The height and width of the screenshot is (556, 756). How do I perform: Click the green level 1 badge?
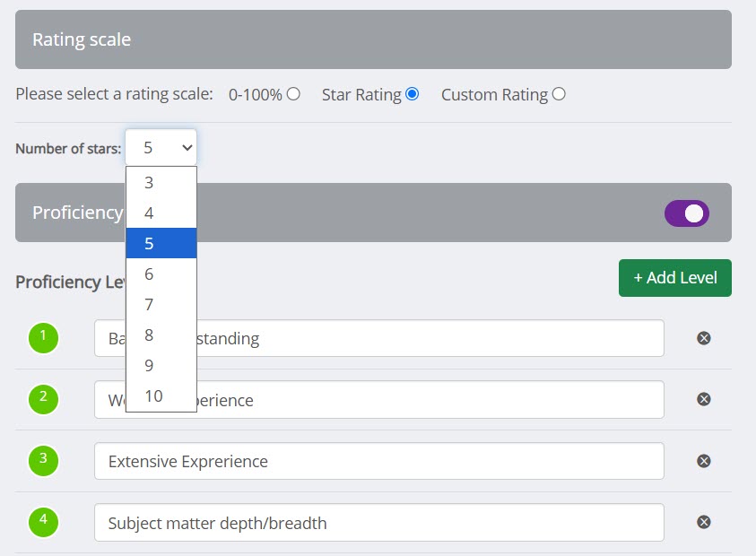point(43,338)
